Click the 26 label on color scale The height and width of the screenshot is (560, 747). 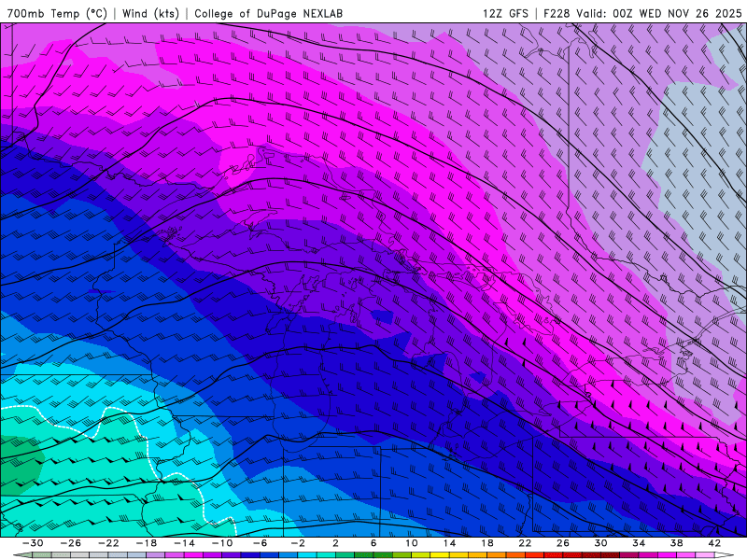[563, 543]
